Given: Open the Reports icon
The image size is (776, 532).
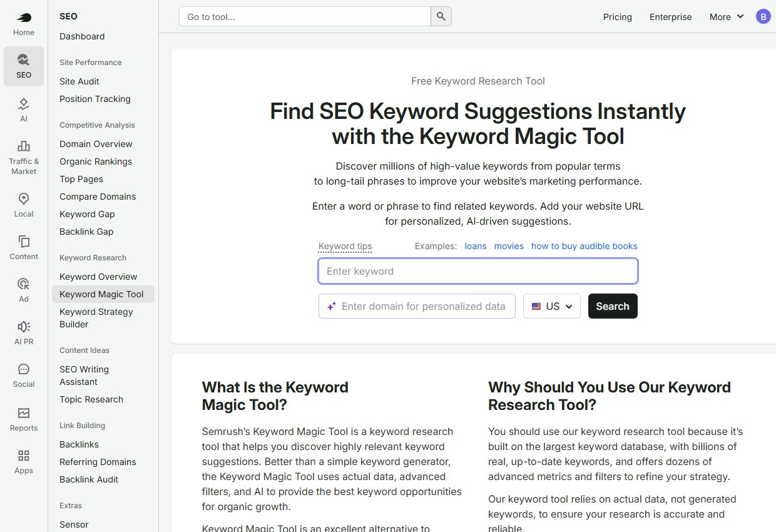Looking at the screenshot, I should coord(24,413).
